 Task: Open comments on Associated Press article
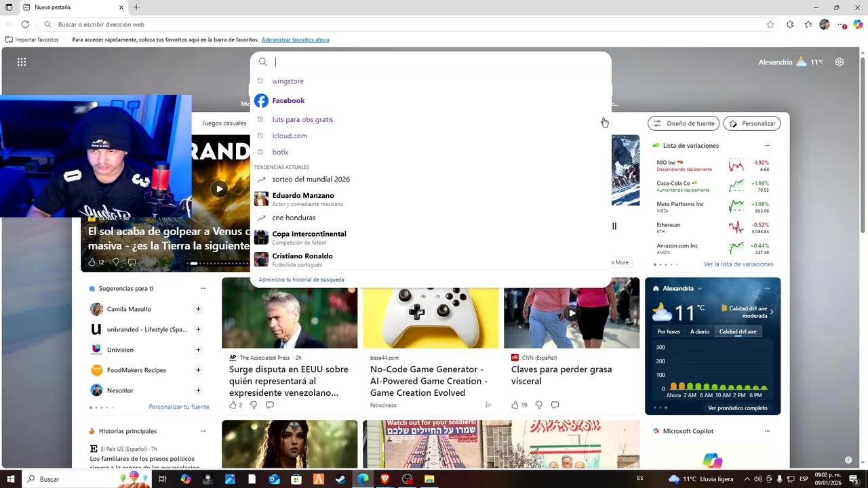[270, 405]
